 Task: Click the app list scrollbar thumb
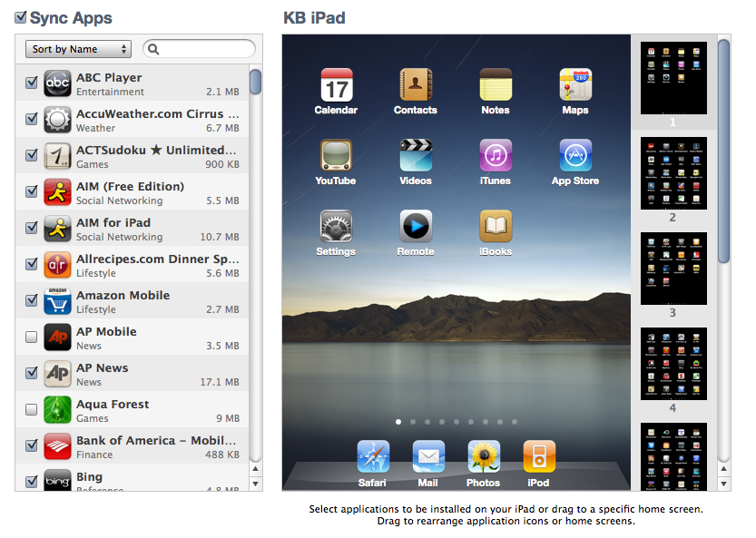(256, 82)
